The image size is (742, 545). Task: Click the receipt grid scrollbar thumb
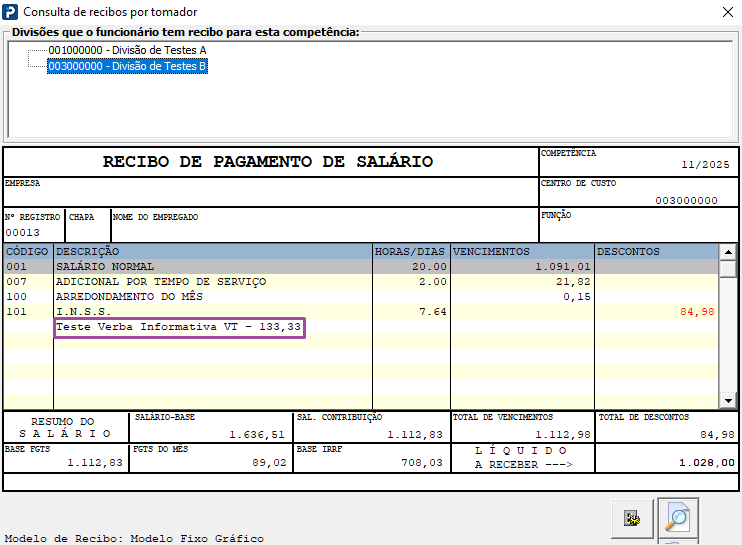pyautogui.click(x=728, y=268)
